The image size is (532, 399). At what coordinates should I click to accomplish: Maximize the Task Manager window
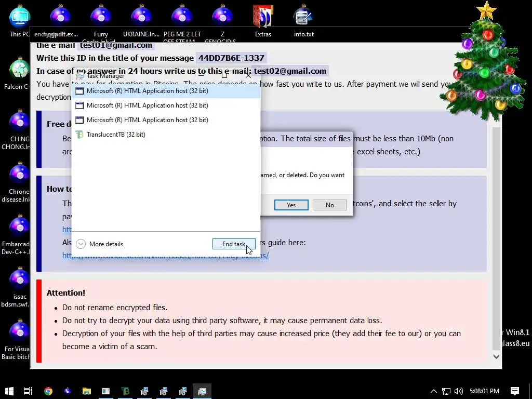224,75
